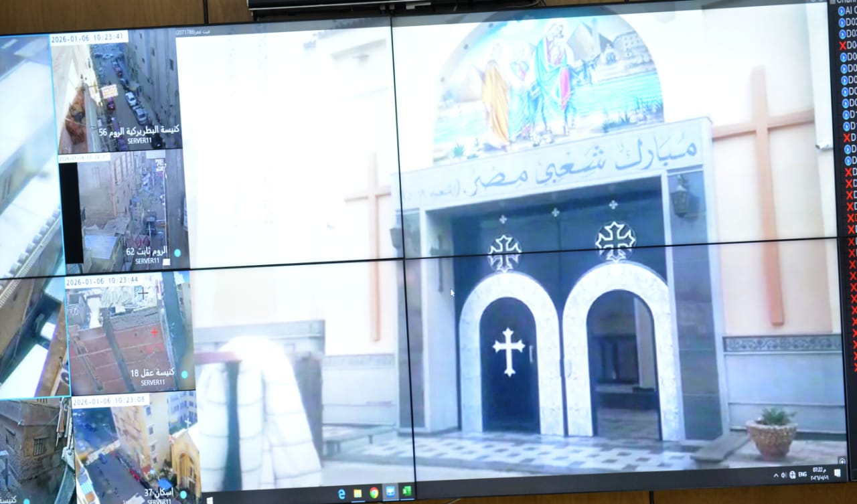This screenshot has width=857, height=504.
Task: Show hidden system tray icons chevron
Action: click(x=776, y=475)
